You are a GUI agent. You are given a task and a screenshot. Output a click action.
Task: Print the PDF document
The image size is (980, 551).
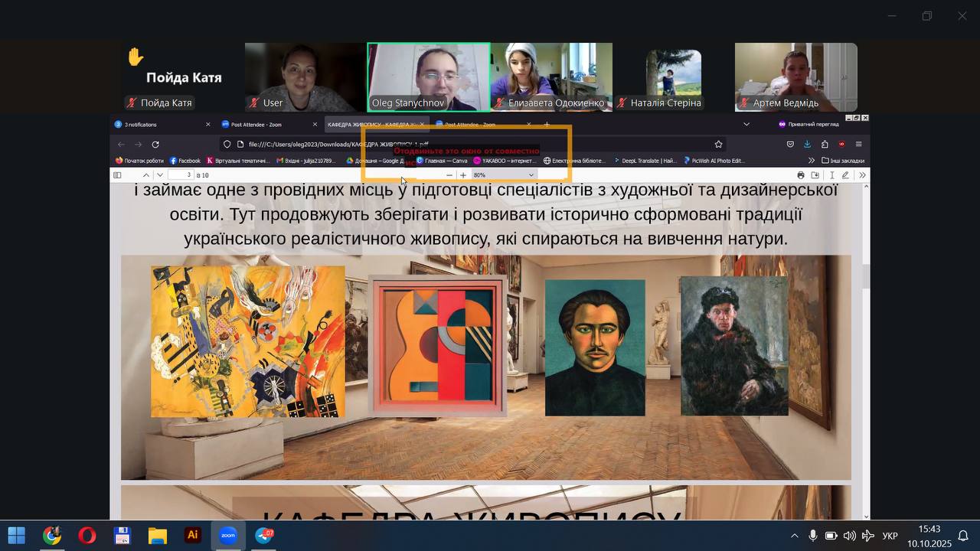801,175
